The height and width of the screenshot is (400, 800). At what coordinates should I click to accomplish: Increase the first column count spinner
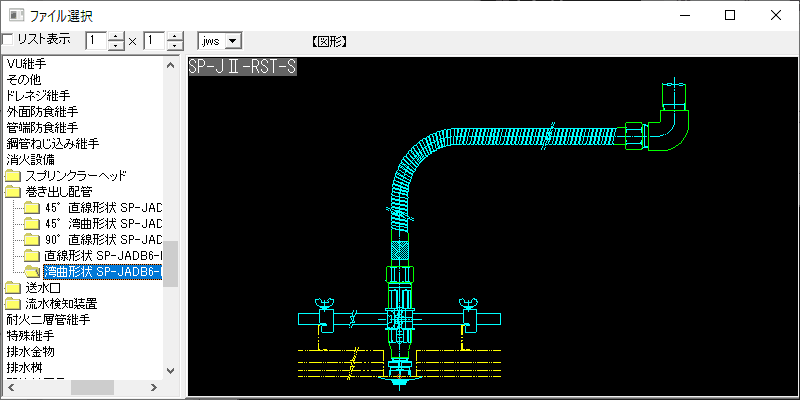(x=116, y=36)
